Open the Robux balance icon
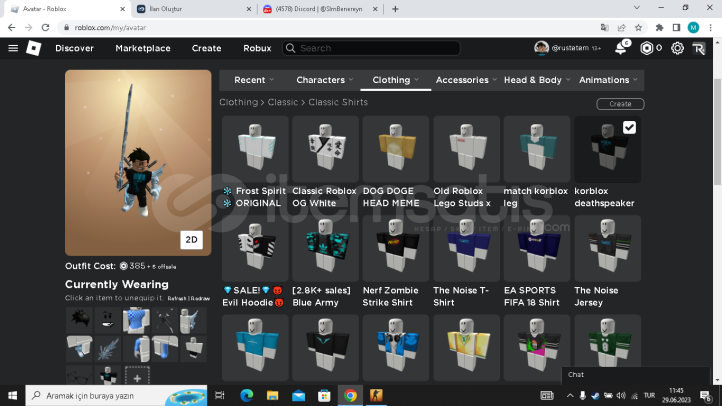Viewport: 722px width, 406px height. (x=647, y=48)
